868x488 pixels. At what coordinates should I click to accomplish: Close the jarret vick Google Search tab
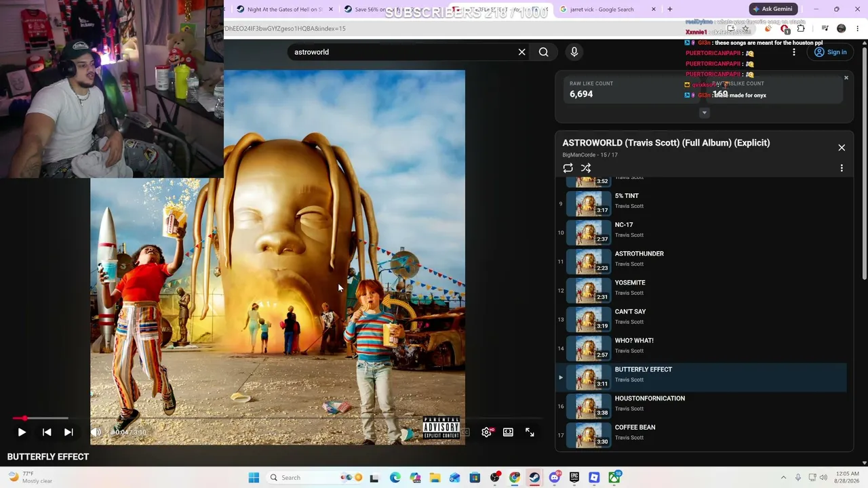click(x=654, y=9)
